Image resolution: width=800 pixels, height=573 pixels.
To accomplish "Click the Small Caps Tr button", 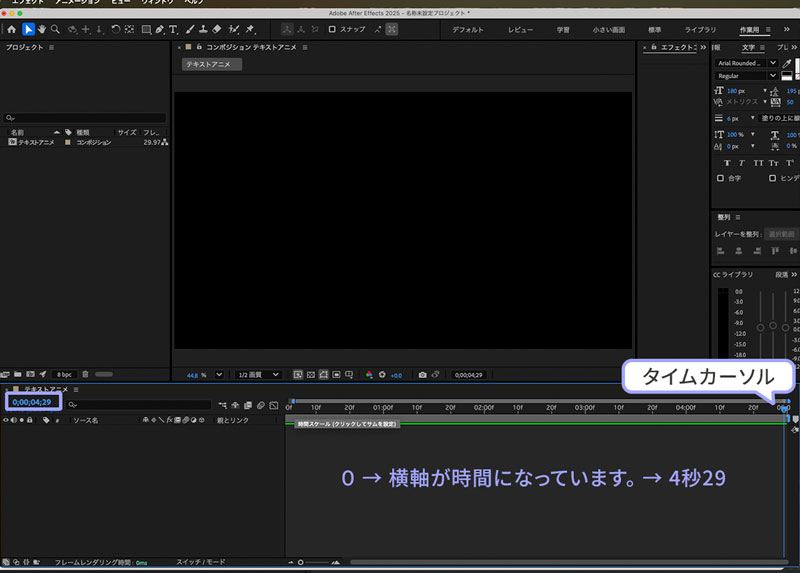I will [x=773, y=163].
